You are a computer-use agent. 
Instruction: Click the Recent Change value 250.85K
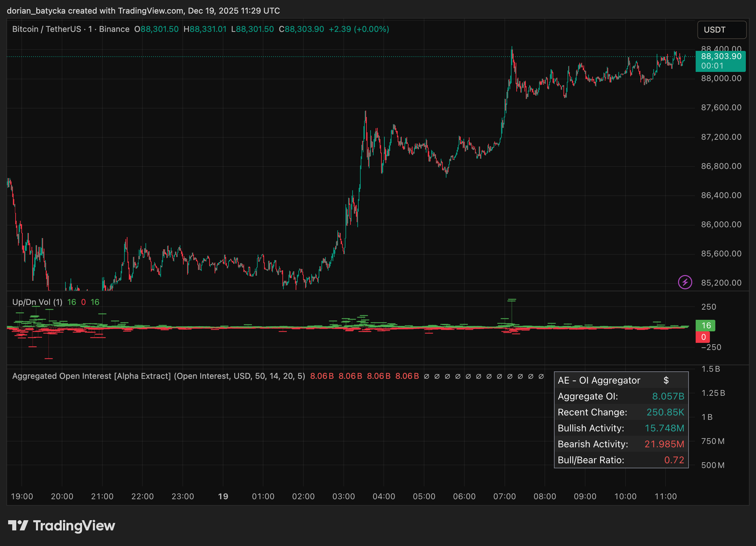pos(665,412)
